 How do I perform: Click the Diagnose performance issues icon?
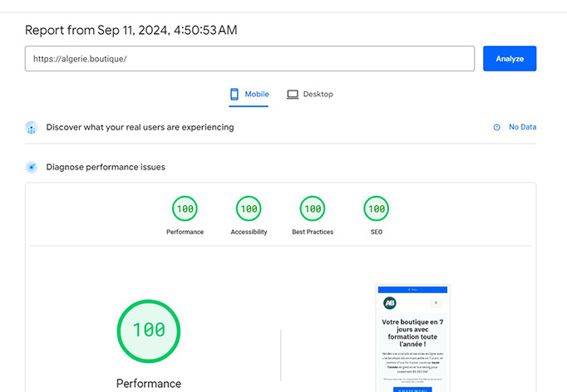[32, 167]
